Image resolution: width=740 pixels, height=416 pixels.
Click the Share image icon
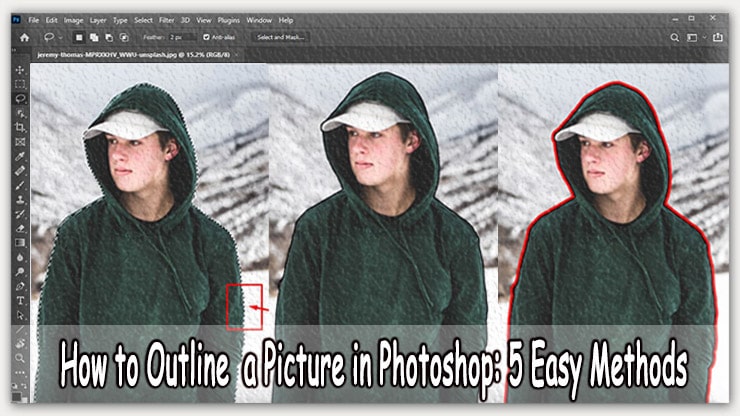coord(718,37)
